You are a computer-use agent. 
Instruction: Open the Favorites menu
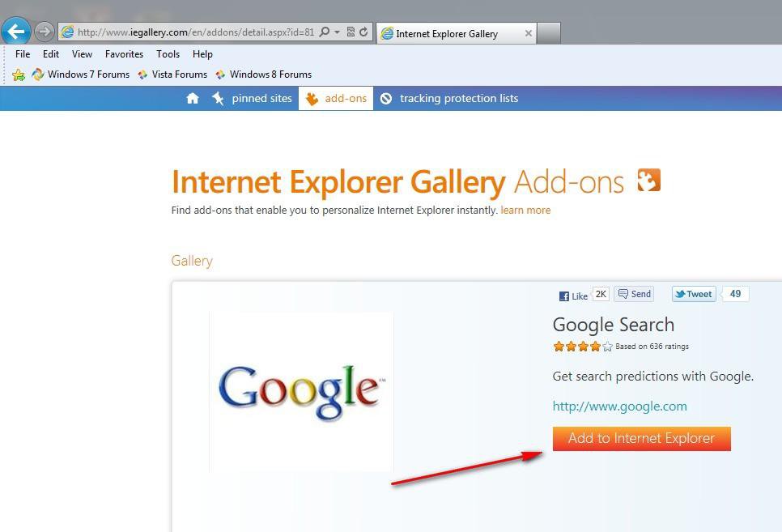124,54
